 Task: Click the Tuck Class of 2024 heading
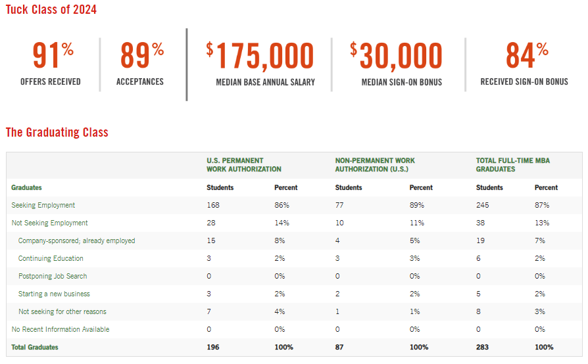click(51, 10)
